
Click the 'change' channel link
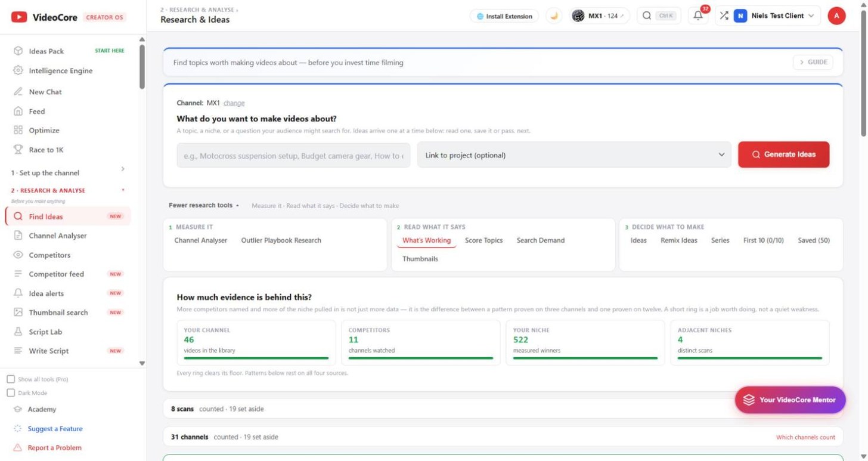(x=234, y=103)
